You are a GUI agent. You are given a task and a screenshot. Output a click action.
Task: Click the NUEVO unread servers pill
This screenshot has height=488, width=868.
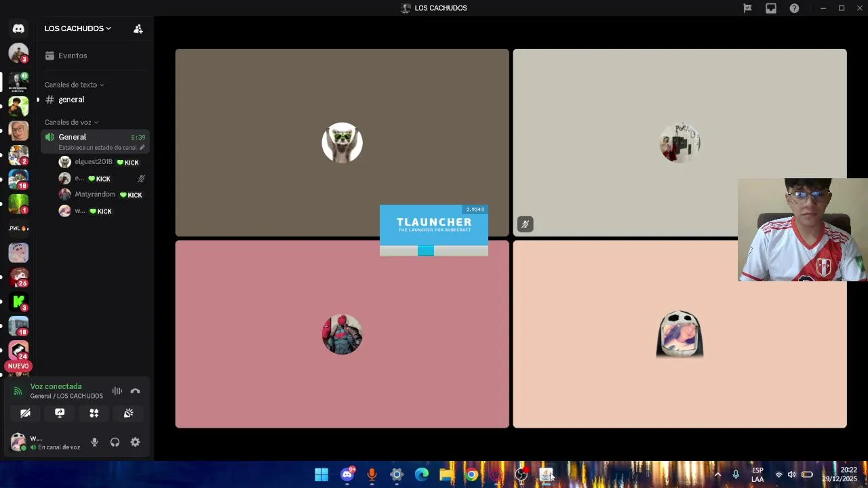coord(18,366)
